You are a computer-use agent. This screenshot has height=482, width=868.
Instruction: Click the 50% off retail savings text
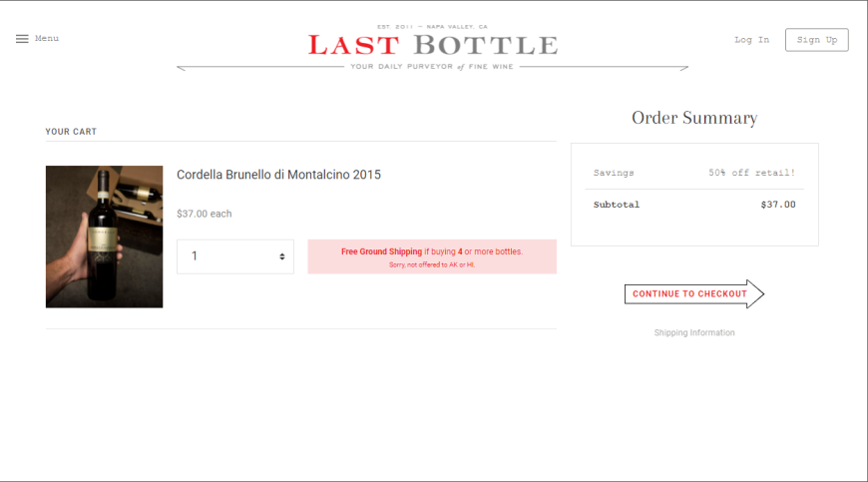tap(751, 173)
